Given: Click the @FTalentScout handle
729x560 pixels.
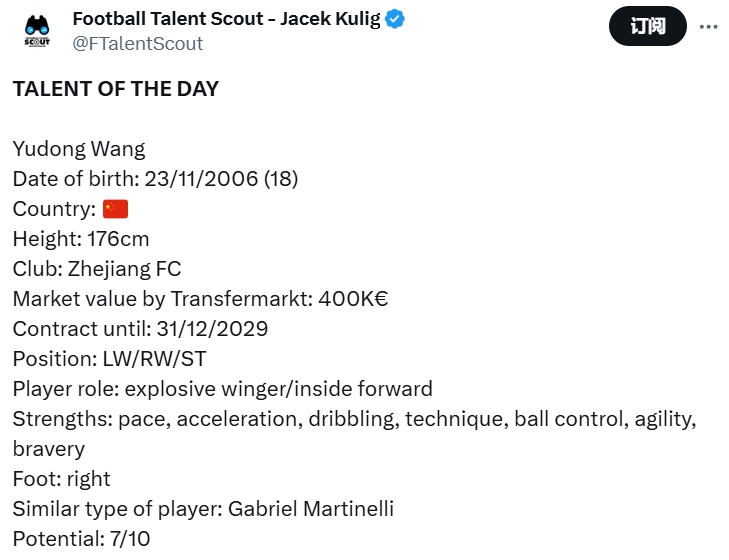Looking at the screenshot, I should (138, 43).
